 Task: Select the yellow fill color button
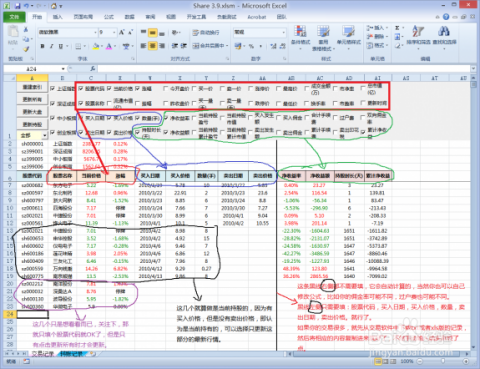pyautogui.click(x=96, y=46)
